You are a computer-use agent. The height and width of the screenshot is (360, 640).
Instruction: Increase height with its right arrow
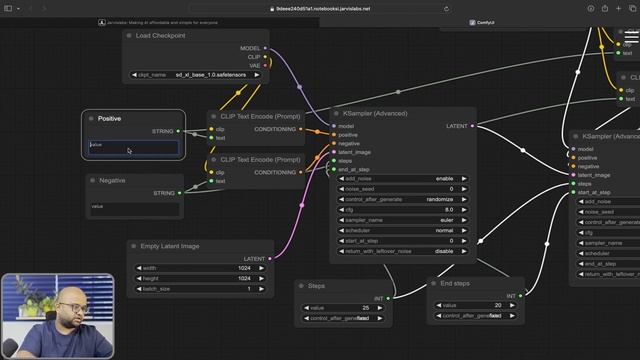point(262,278)
